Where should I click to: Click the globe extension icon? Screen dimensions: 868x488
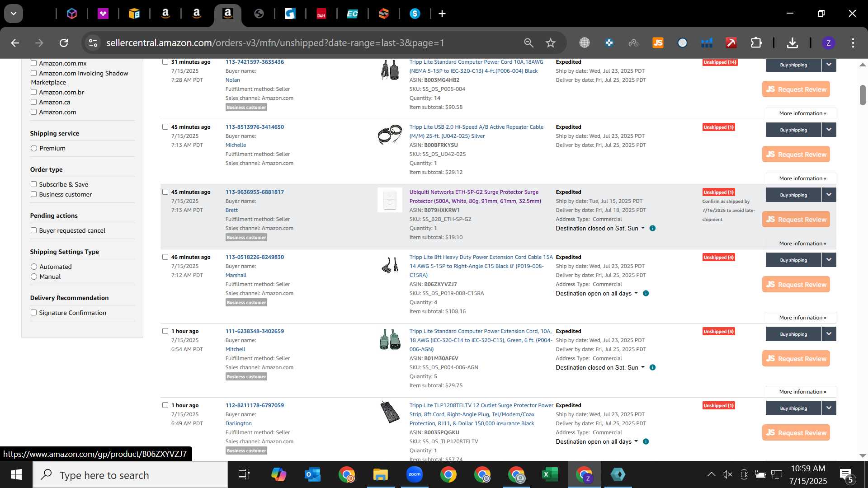pyautogui.click(x=585, y=43)
